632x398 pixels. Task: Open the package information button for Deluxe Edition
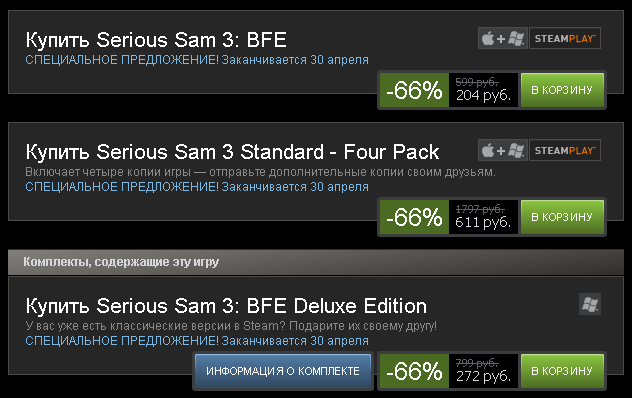pos(283,371)
